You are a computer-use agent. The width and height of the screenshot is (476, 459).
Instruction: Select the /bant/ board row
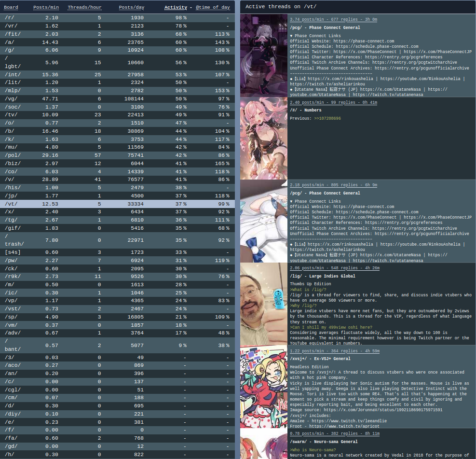117,345
